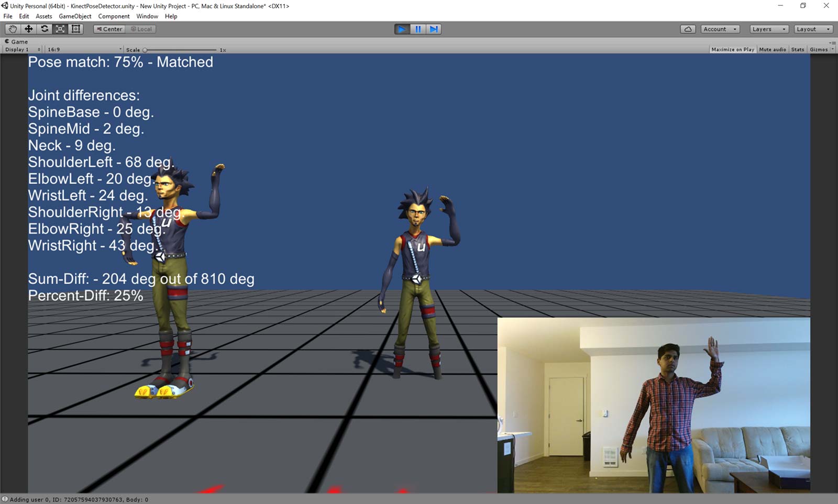Minimize the Unity window
Screen dimensions: 838x504
(x=780, y=6)
